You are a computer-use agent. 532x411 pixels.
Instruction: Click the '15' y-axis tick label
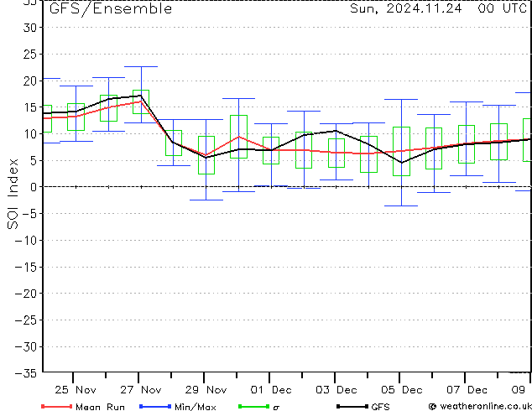[x=30, y=107]
